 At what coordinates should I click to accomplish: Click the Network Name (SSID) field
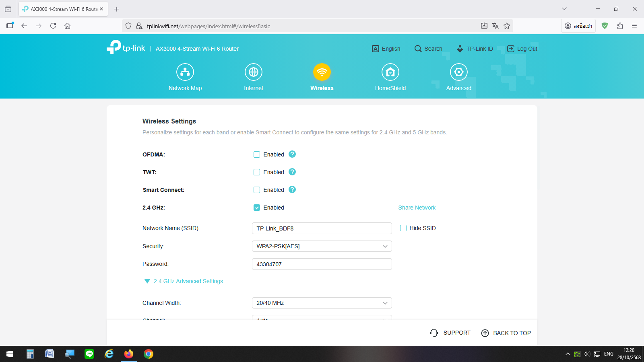click(322, 228)
